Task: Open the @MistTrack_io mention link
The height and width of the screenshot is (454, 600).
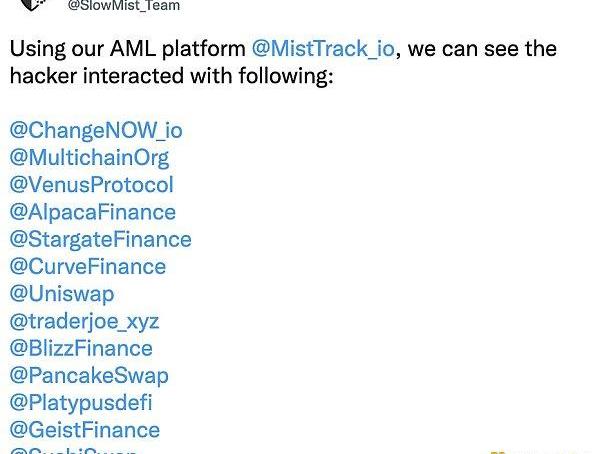Action: (x=324, y=48)
